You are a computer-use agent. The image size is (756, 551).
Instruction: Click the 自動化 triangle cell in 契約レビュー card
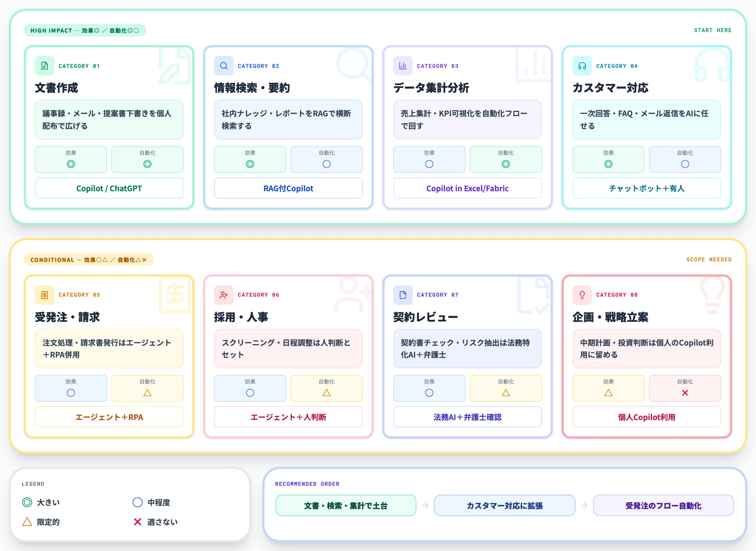tap(506, 388)
